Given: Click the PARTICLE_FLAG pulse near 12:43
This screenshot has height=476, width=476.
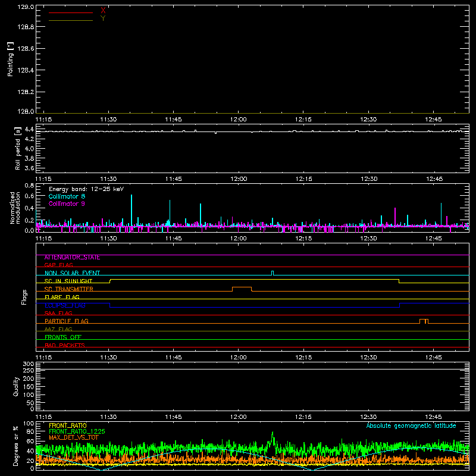Looking at the screenshot, I should click(424, 321).
